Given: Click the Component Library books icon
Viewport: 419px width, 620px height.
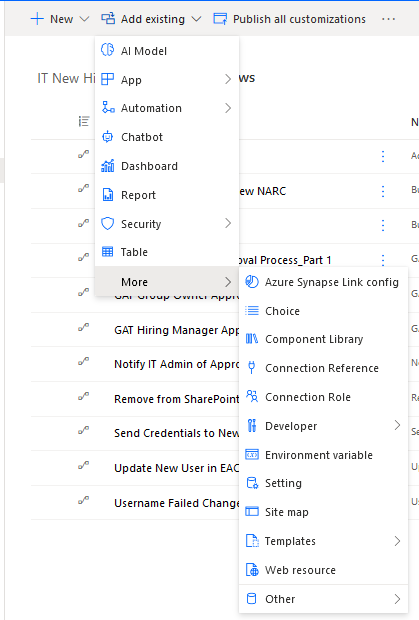Looking at the screenshot, I should click(x=252, y=339).
